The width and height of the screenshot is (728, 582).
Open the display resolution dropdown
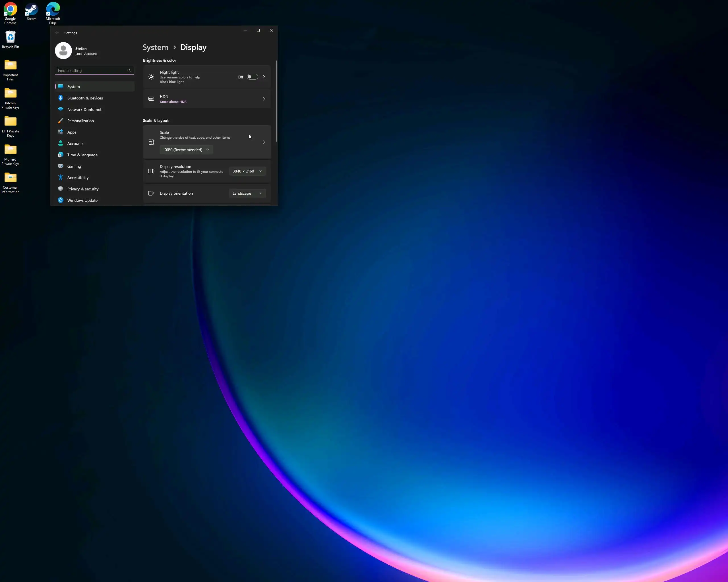pyautogui.click(x=247, y=171)
